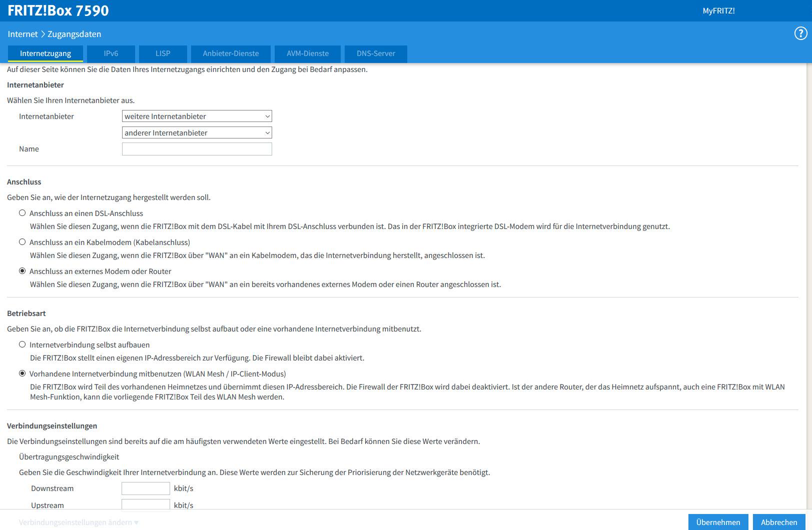This screenshot has width=812, height=530.
Task: Open the Anbieter-Dienste tab
Action: 231,53
